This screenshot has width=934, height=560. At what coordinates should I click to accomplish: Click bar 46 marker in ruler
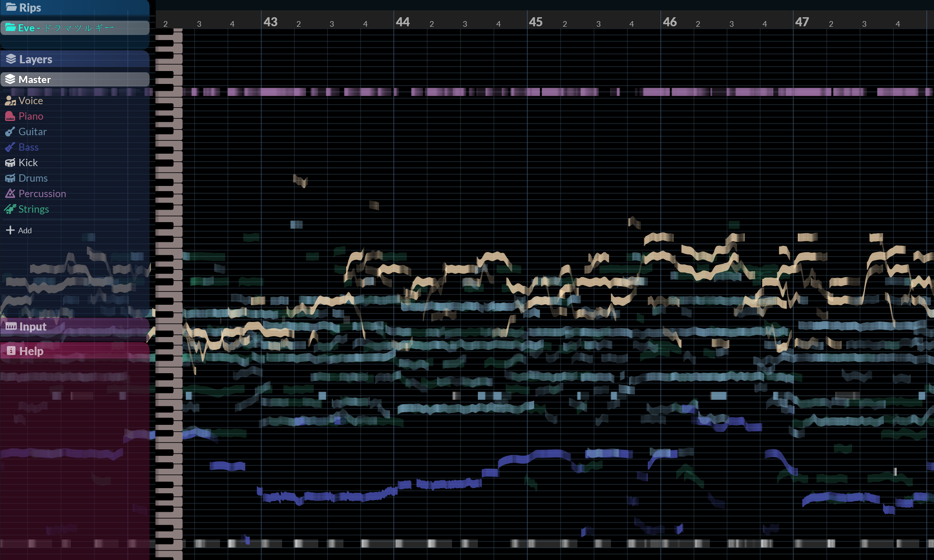(x=669, y=22)
